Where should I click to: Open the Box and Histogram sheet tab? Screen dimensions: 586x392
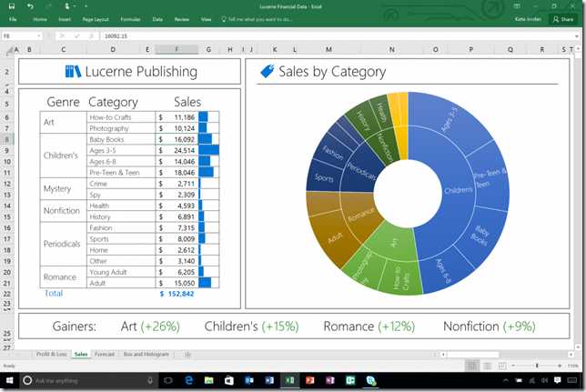coord(146,354)
